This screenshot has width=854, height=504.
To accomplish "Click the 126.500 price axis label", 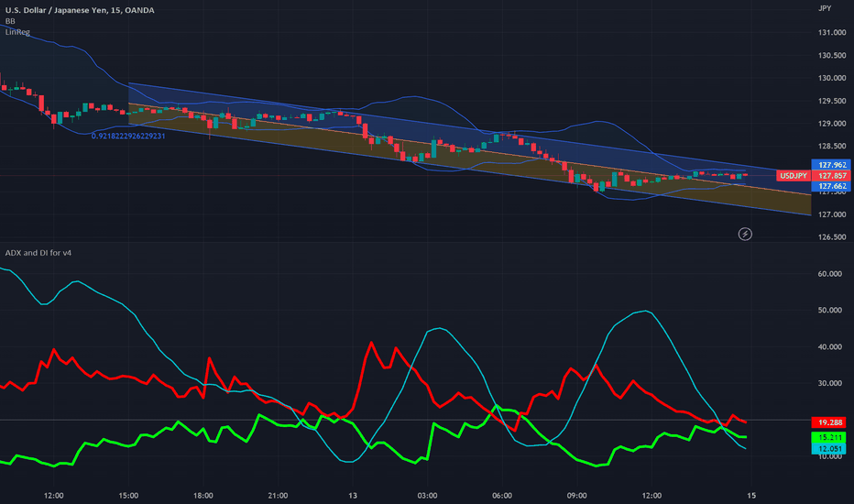I will (x=832, y=237).
